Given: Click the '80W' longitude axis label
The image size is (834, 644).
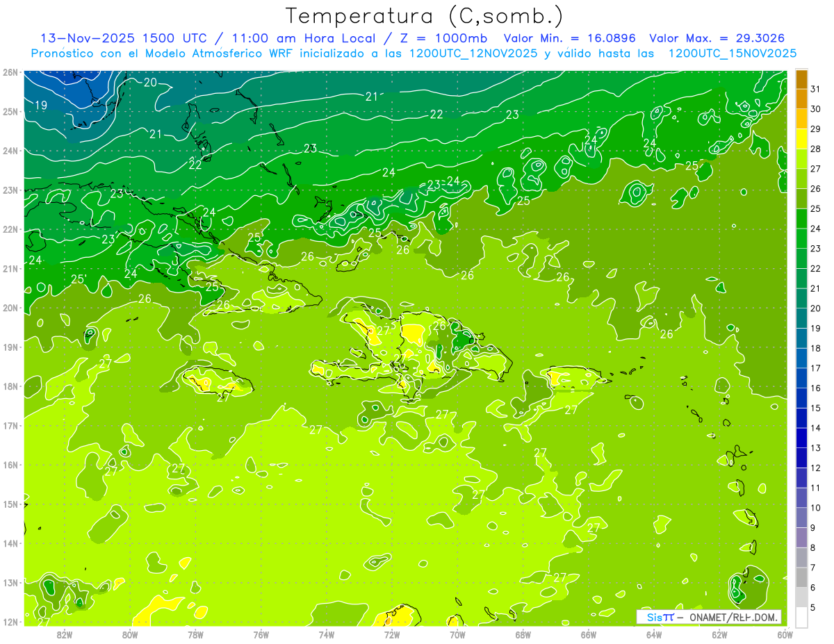Looking at the screenshot, I should point(130,634).
